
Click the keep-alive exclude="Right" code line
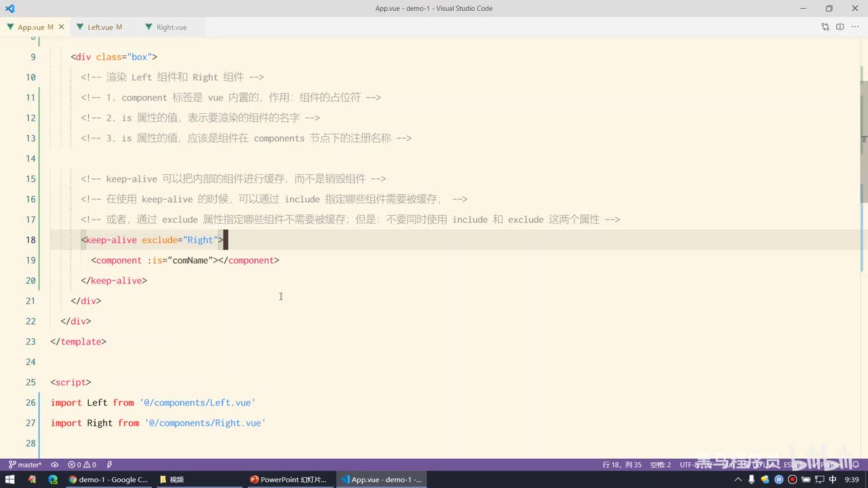152,240
